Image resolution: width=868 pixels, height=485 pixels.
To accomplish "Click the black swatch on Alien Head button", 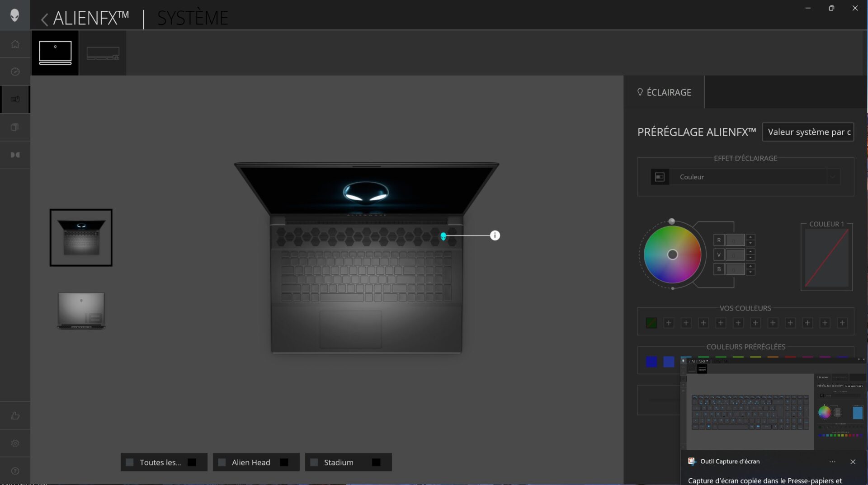I will click(284, 462).
